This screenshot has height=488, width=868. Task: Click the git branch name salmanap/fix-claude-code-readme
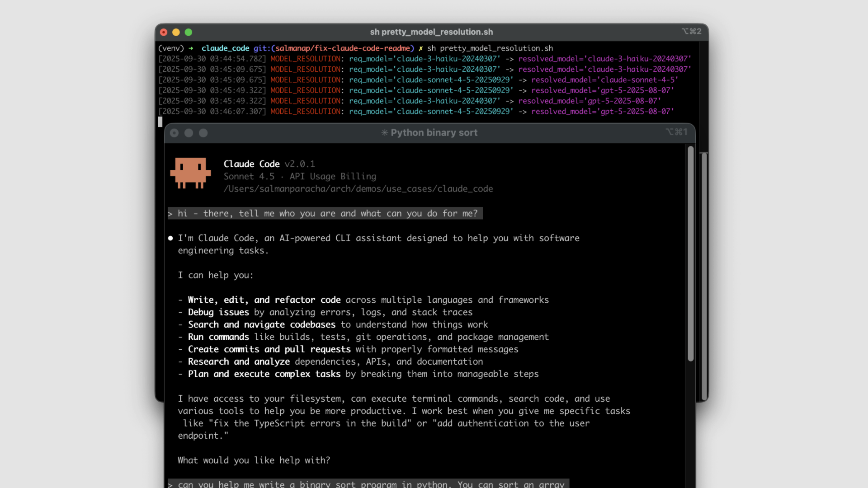click(x=343, y=48)
